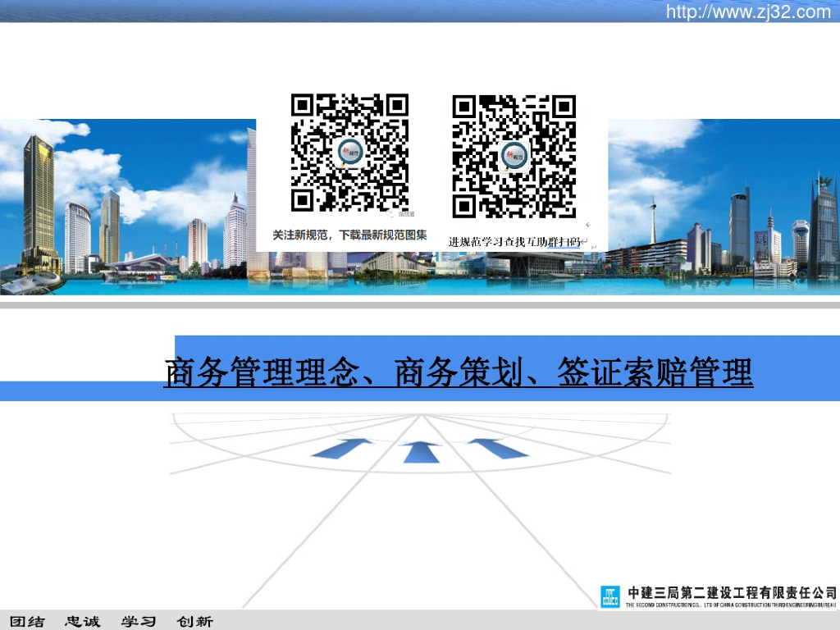Click the logo inside right QR code
Image resolution: width=840 pixels, height=630 pixels.
point(514,157)
